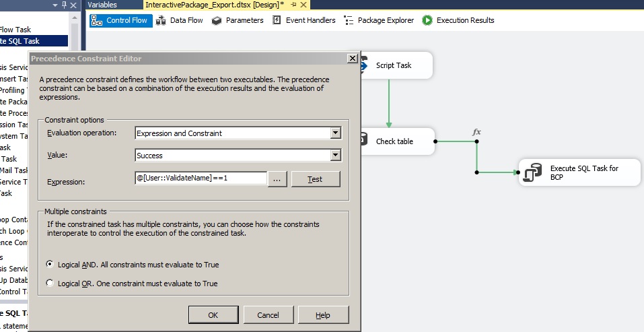This screenshot has width=644, height=332.
Task: Close the InteractivePackage_Export.dtsx tab
Action: (x=303, y=5)
